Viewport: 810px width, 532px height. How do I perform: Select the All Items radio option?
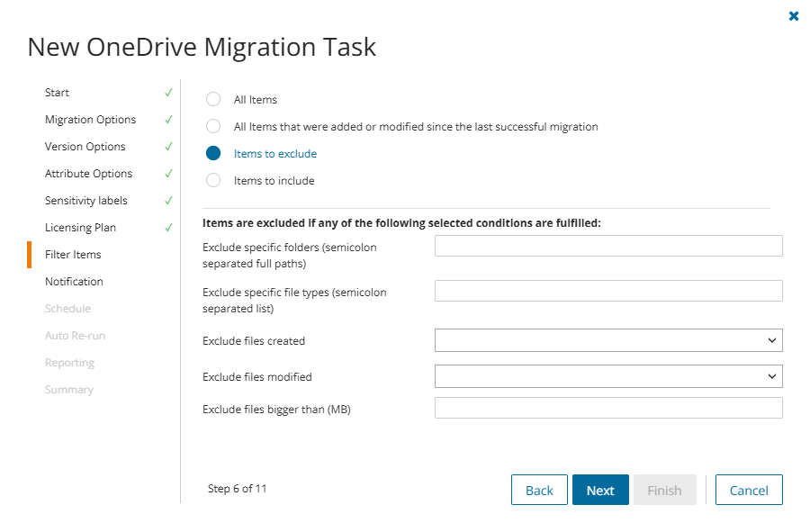[213, 100]
